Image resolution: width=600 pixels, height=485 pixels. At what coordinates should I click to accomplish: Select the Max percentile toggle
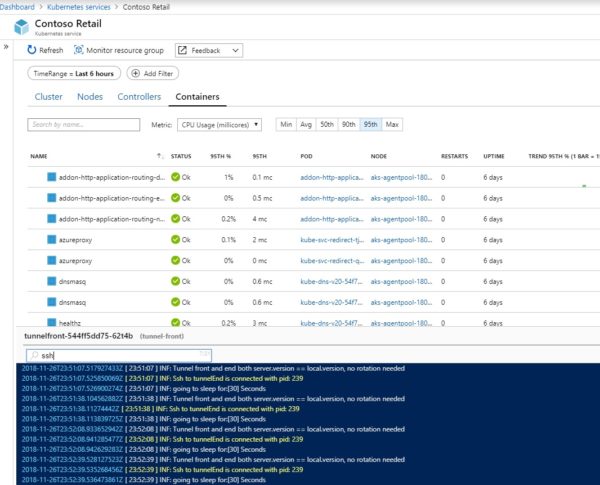[392, 124]
